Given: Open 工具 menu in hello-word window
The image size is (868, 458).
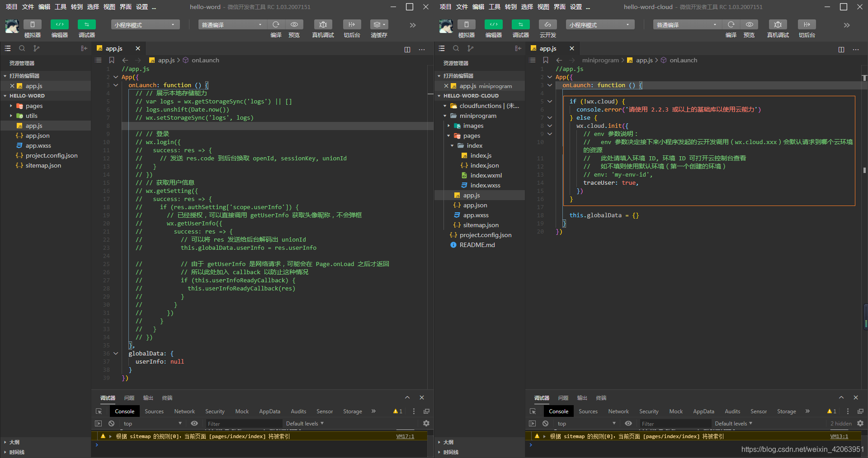Looking at the screenshot, I should (x=61, y=7).
